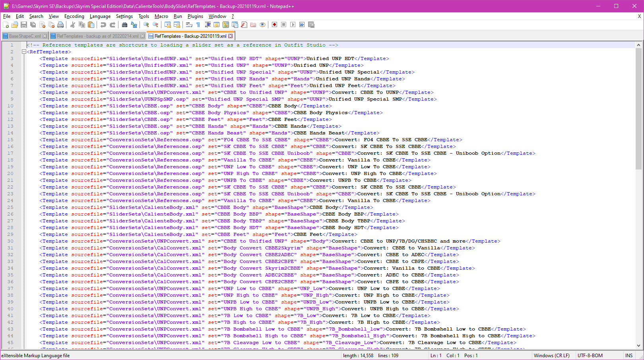
Task: Click the scrollbar up arrow
Action: 638,45
